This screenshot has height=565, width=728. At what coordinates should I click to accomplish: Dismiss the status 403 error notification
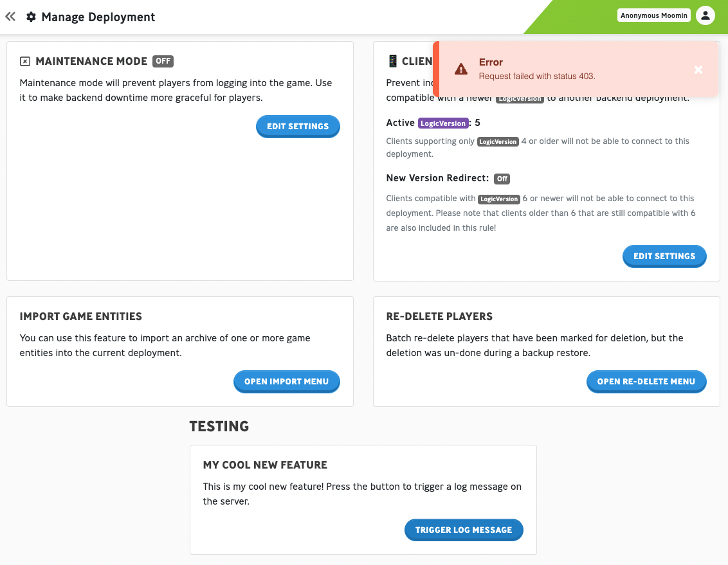(x=698, y=69)
